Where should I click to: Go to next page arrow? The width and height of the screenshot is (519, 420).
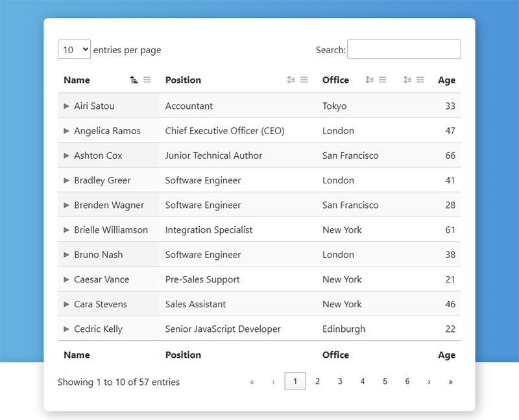[x=429, y=382]
